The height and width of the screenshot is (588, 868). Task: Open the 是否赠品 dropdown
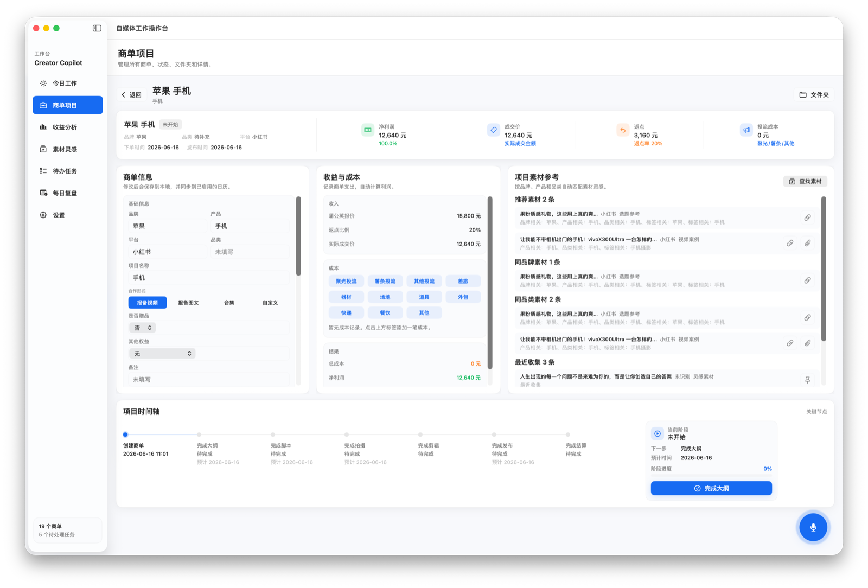[x=143, y=328]
